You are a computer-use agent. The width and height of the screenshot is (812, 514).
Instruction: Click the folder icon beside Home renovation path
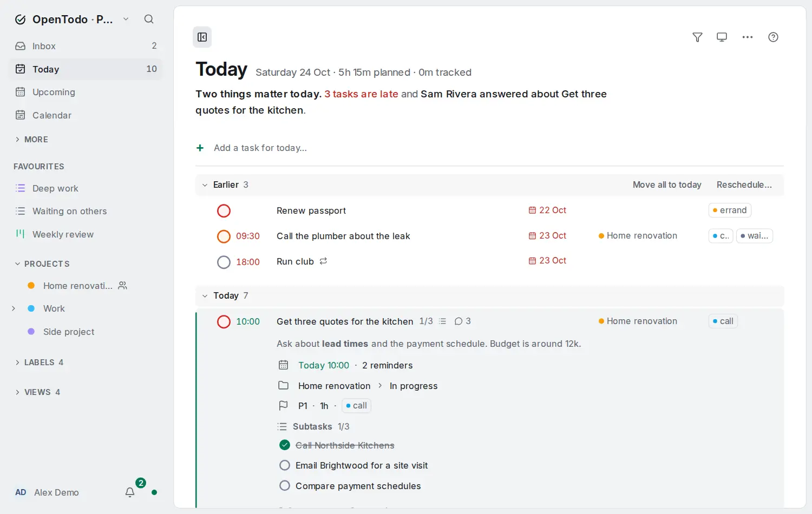[283, 386]
